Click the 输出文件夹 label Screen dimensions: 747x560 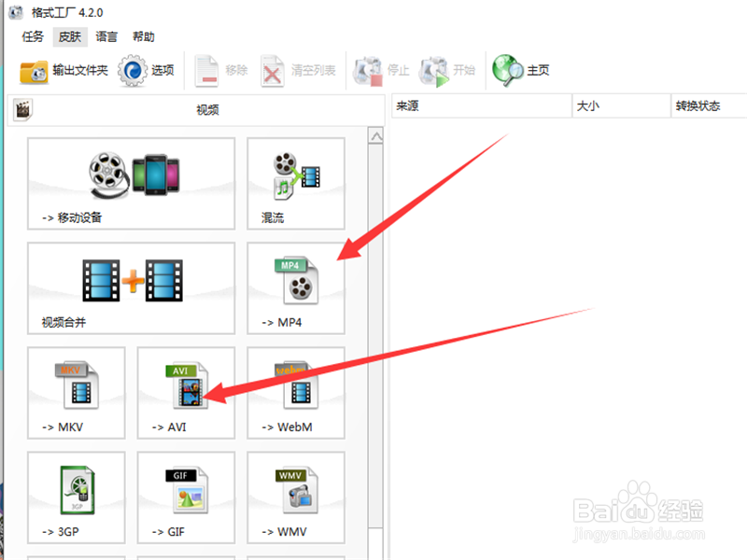click(80, 71)
